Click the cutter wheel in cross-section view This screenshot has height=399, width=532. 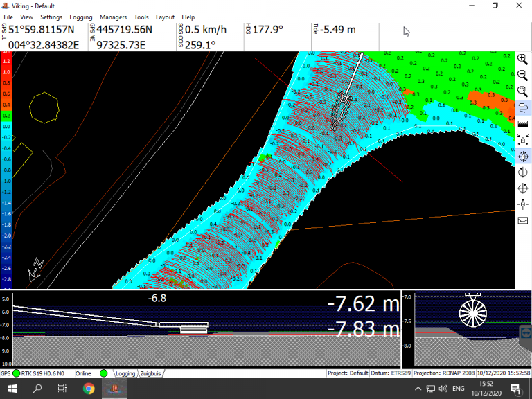[473, 312]
